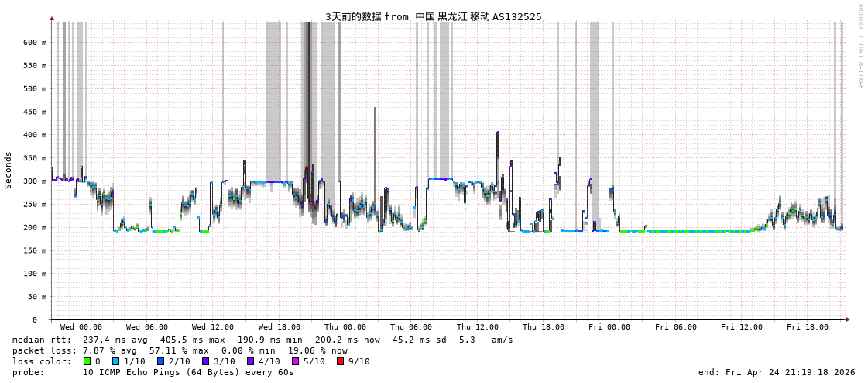Screen dimensions: 868x383
Task: Click the graph title mentioning AS132525
Action: click(x=433, y=16)
